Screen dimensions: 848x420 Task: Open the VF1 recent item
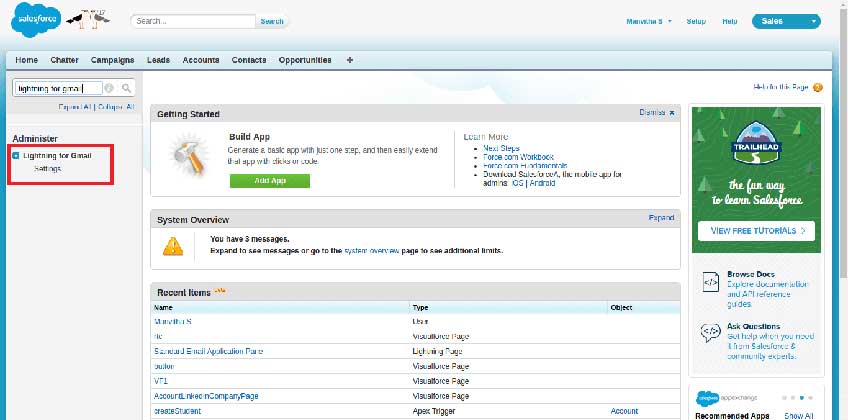click(161, 381)
